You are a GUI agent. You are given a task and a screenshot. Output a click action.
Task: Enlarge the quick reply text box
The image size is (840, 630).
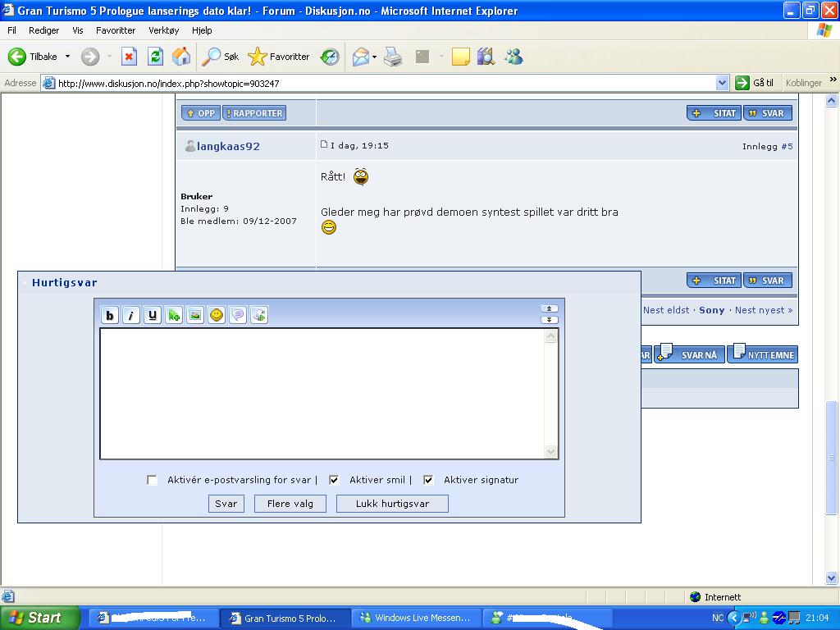coord(549,320)
